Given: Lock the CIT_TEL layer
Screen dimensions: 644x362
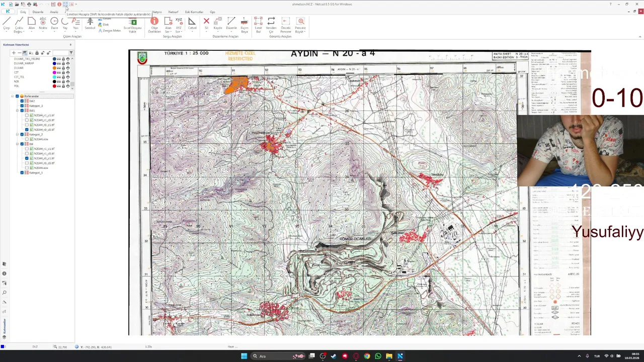Looking at the screenshot, I should (63, 77).
